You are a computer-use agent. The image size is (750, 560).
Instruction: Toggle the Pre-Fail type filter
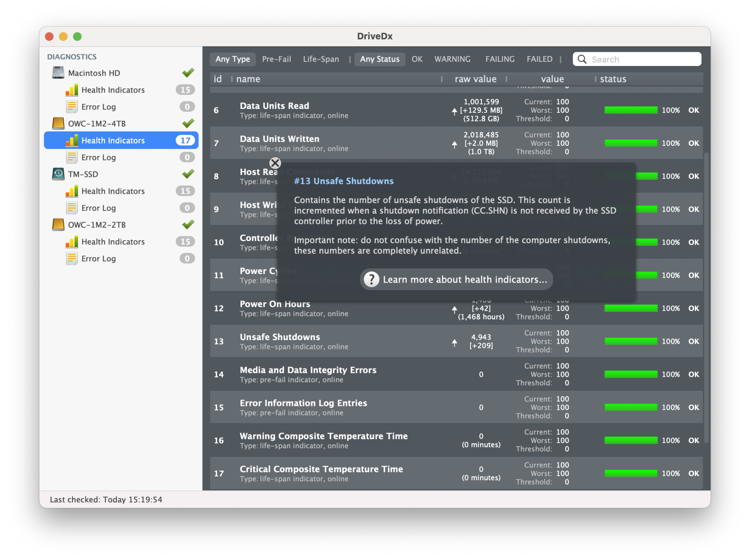point(276,59)
